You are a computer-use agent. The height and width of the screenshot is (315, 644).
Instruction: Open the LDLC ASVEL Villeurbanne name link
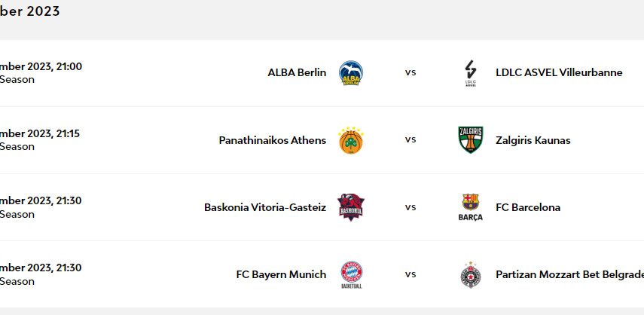(x=559, y=73)
